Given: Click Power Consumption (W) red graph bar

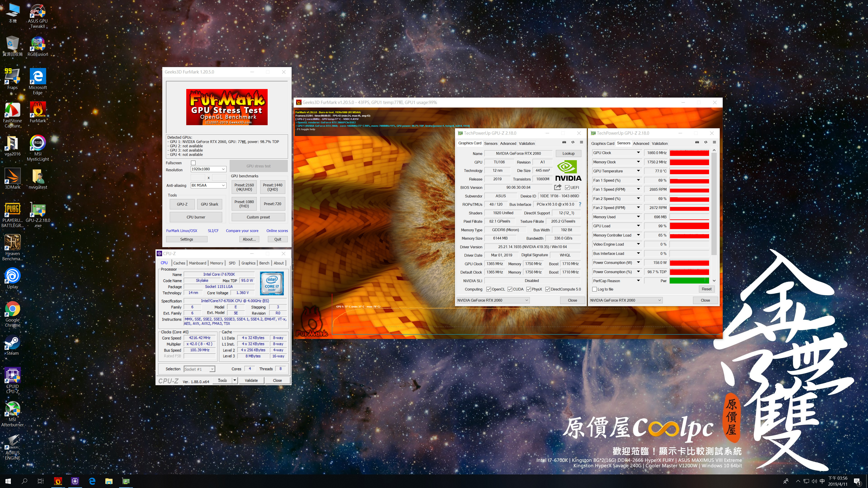Looking at the screenshot, I should pos(689,263).
